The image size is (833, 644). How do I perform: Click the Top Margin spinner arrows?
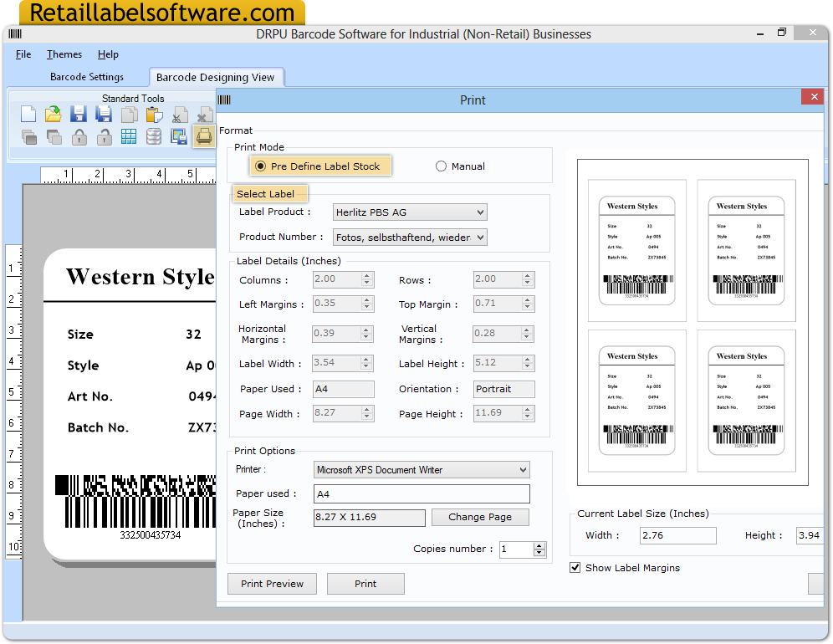point(528,304)
